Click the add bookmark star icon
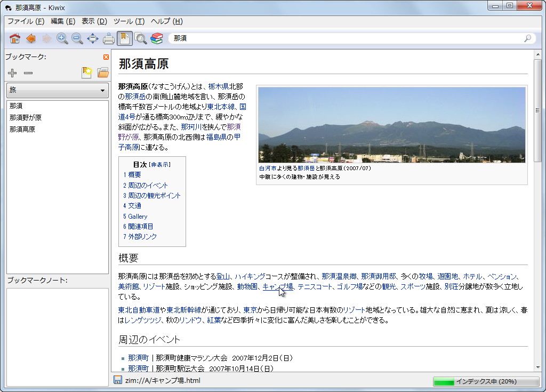 (87, 73)
